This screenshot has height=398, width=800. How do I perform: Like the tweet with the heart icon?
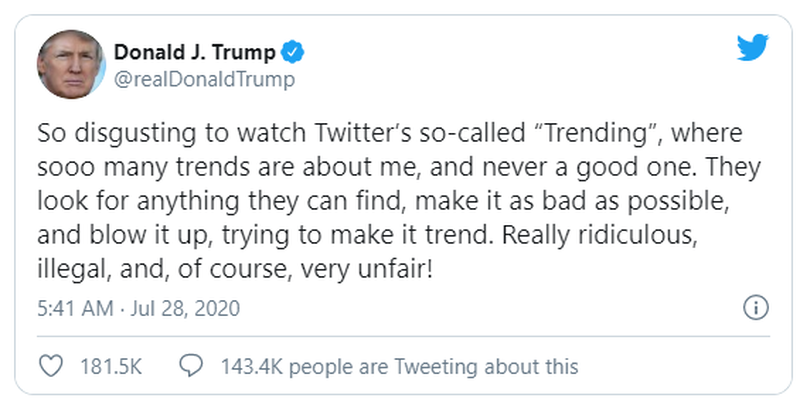point(51,366)
